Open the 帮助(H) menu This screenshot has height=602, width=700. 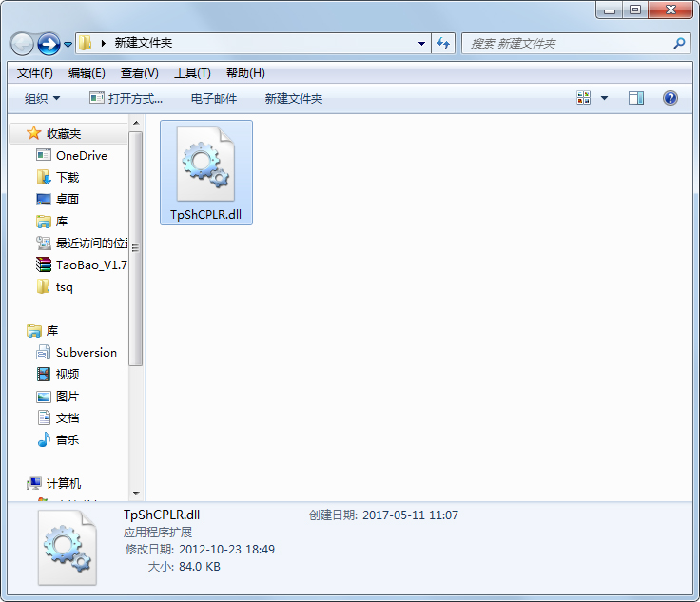click(x=245, y=72)
